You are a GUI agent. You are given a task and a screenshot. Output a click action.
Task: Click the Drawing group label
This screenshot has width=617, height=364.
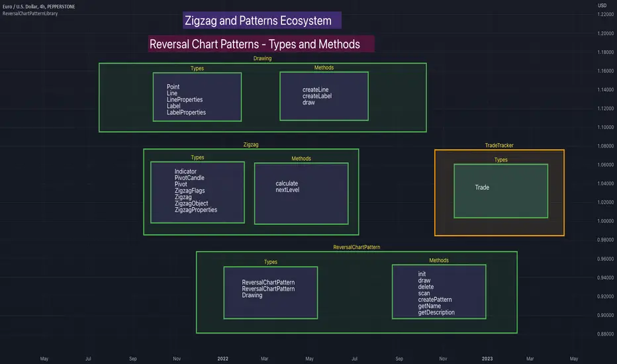[x=262, y=58]
